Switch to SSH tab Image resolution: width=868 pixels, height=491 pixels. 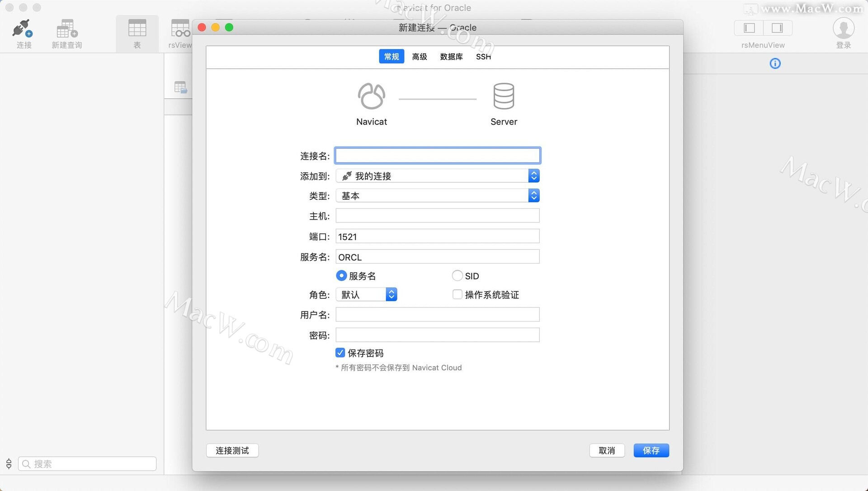tap(483, 57)
